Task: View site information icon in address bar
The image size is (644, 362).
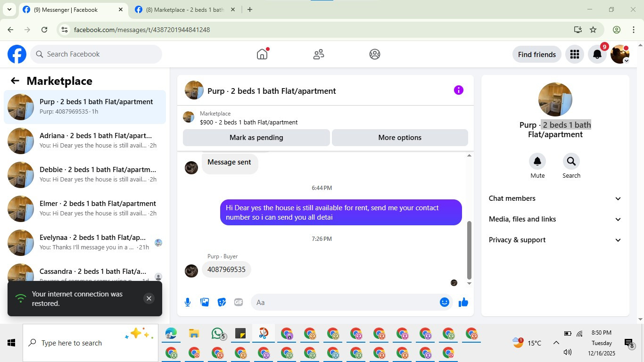Action: [65, 30]
